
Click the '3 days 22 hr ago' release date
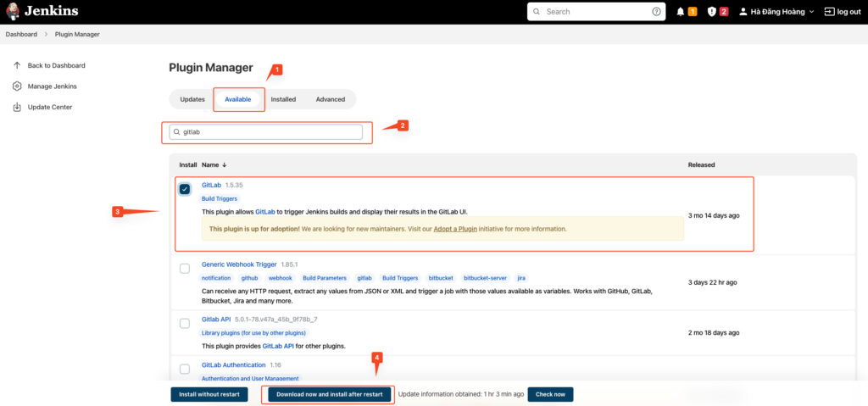712,282
